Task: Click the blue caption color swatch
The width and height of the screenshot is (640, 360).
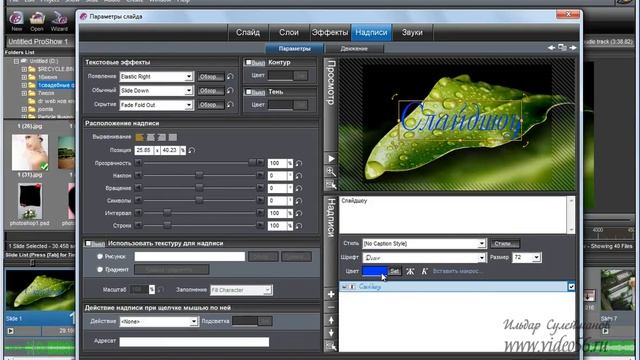Action: click(375, 271)
